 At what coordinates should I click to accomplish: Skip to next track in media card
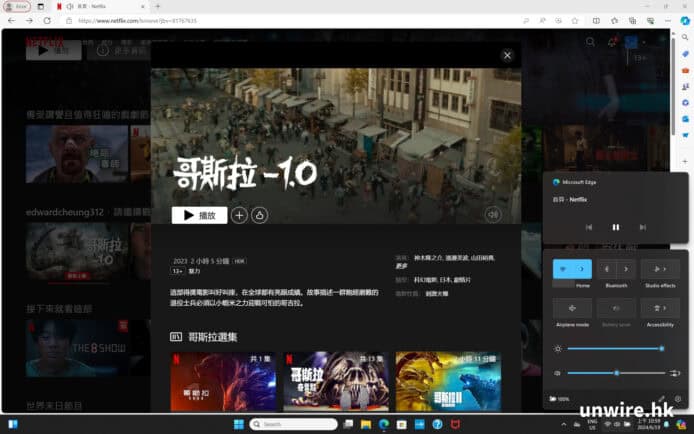[x=642, y=227]
